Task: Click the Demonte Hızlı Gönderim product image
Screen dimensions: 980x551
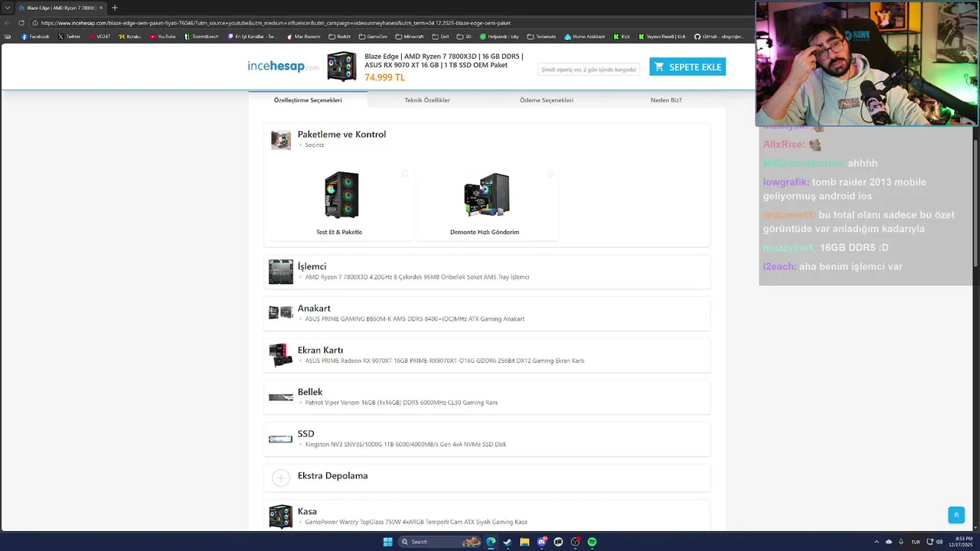Action: [x=486, y=194]
